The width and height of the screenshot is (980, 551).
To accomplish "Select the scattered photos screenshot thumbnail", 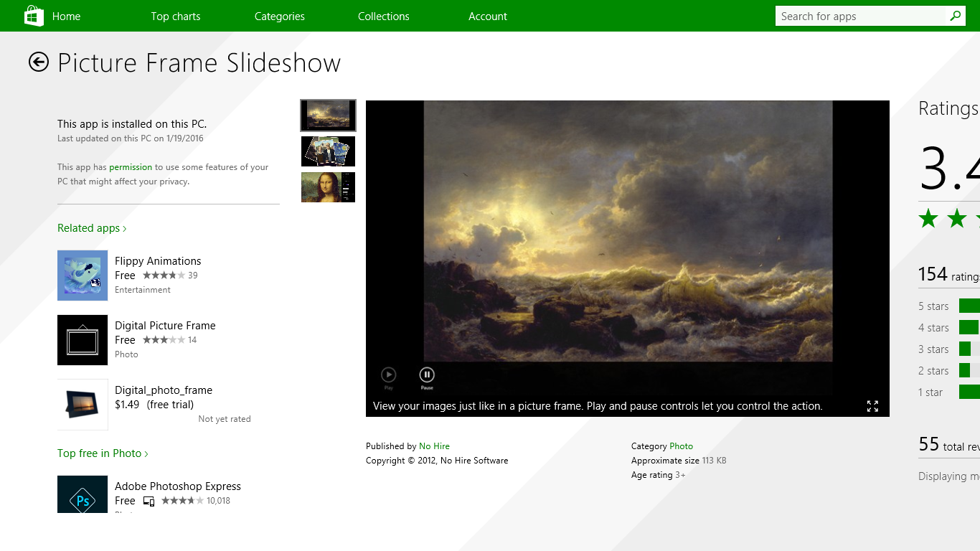I will click(x=328, y=151).
